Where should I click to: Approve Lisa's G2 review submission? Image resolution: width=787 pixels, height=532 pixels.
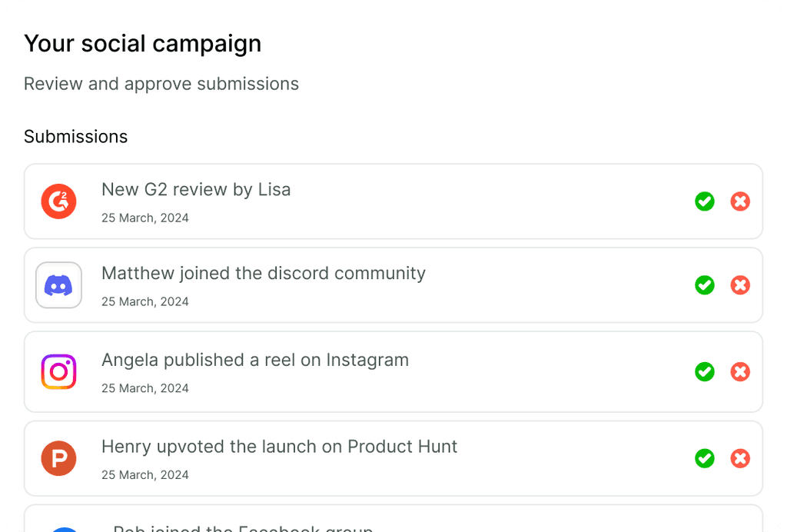(705, 201)
